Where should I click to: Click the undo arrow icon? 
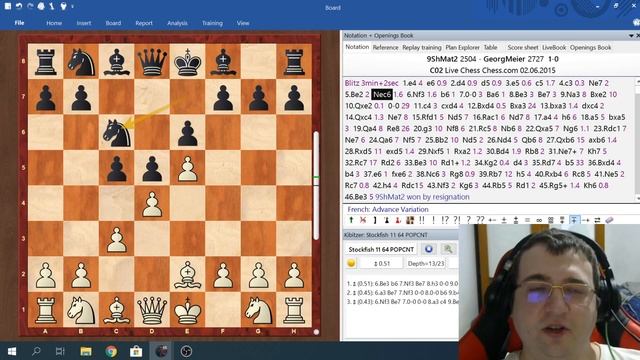19,6
